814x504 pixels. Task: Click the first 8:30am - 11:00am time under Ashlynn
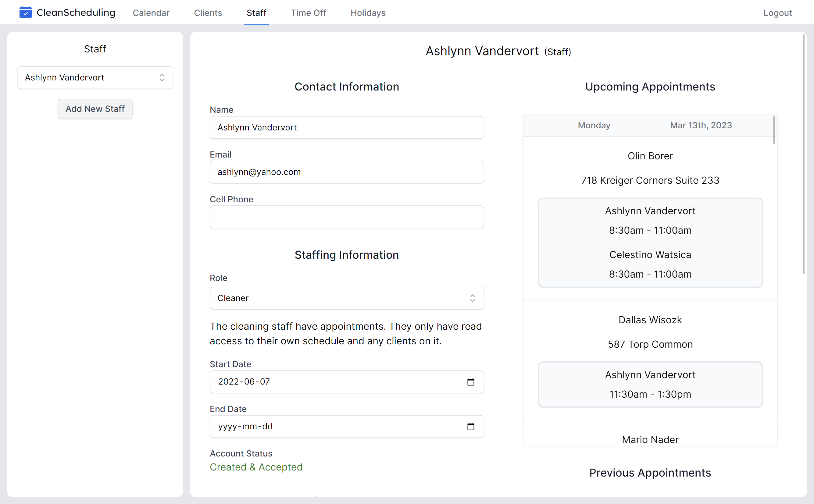[x=650, y=230]
